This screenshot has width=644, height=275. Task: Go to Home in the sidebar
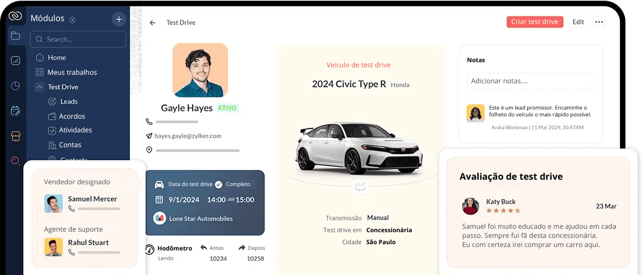click(56, 58)
